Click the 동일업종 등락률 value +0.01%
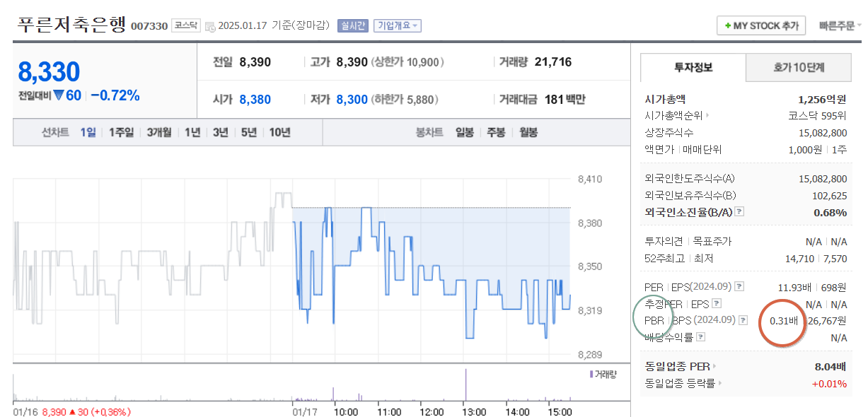Screen dimensions: 868x417 [830, 383]
